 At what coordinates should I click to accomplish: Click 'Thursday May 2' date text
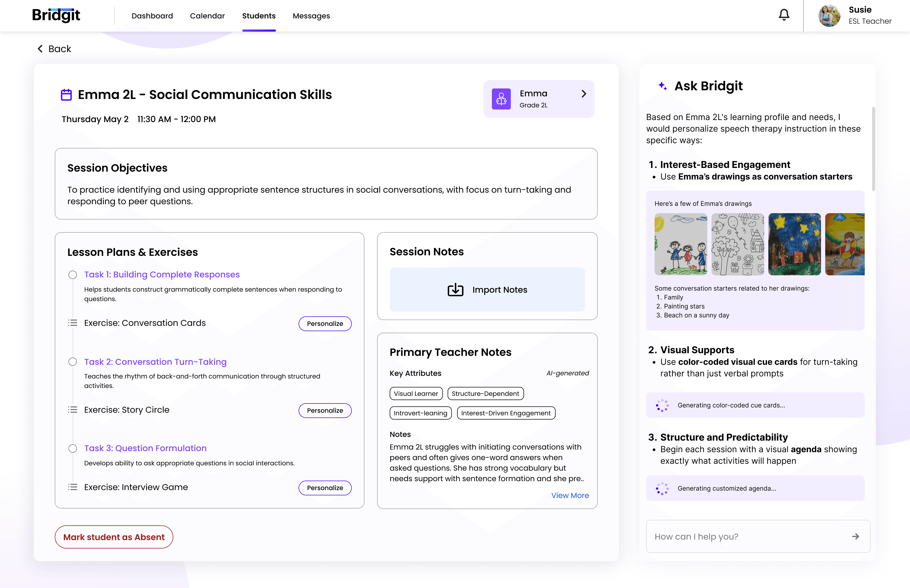coord(95,119)
